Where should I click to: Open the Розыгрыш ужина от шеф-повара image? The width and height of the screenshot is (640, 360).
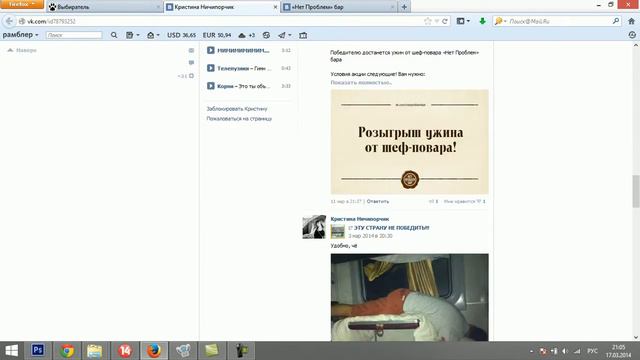[409, 142]
